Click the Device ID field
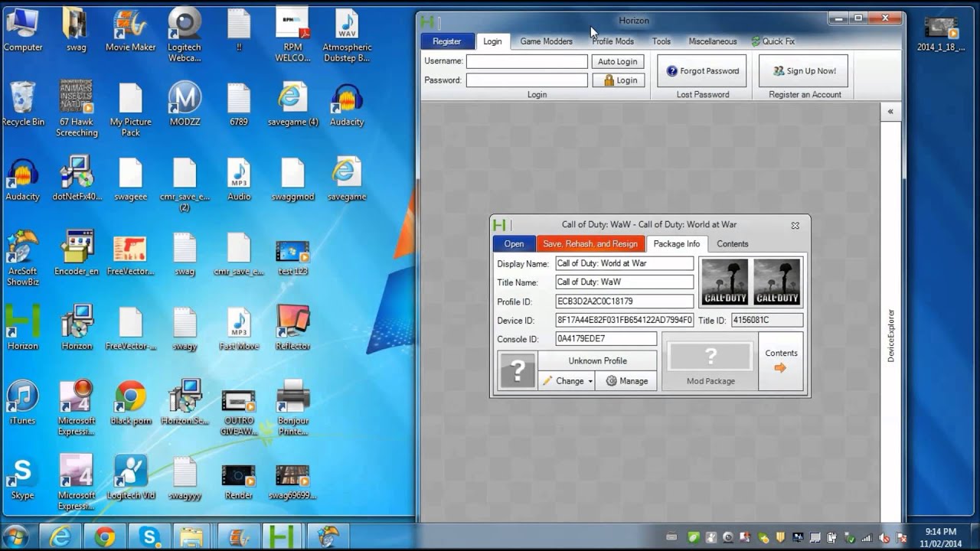This screenshot has width=980, height=551. pos(624,321)
